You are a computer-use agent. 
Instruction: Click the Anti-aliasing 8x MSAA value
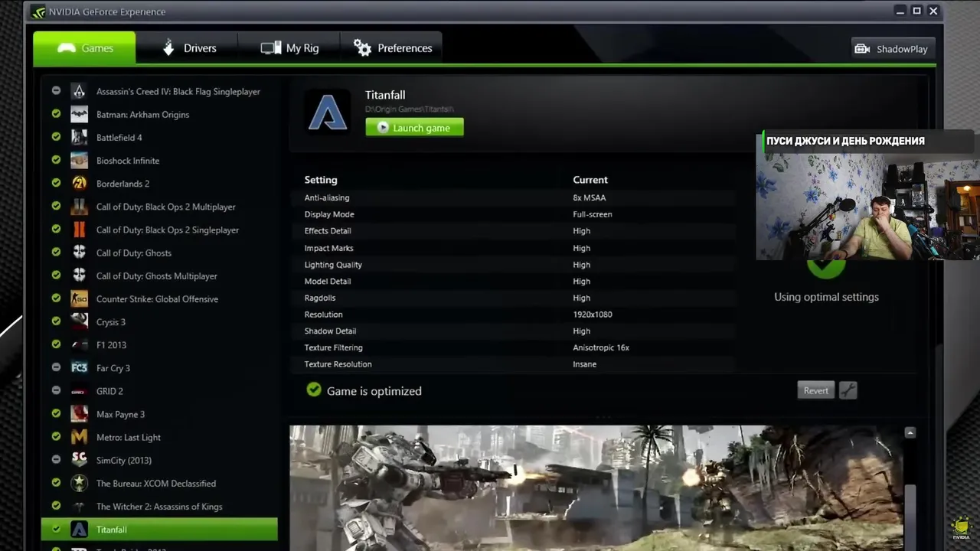coord(589,197)
